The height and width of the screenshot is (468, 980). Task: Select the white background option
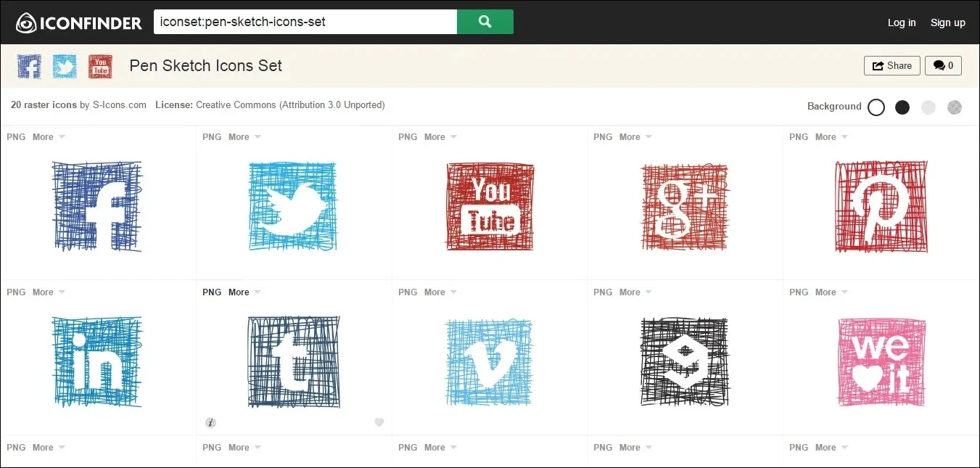click(876, 107)
